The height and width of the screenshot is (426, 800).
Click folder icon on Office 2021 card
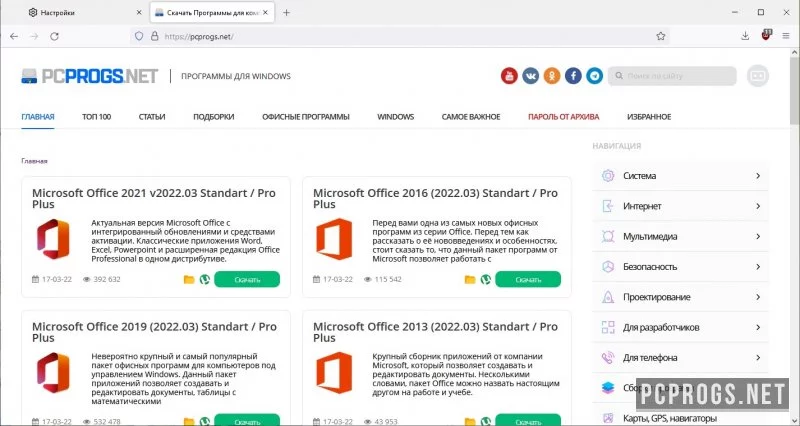(189, 280)
